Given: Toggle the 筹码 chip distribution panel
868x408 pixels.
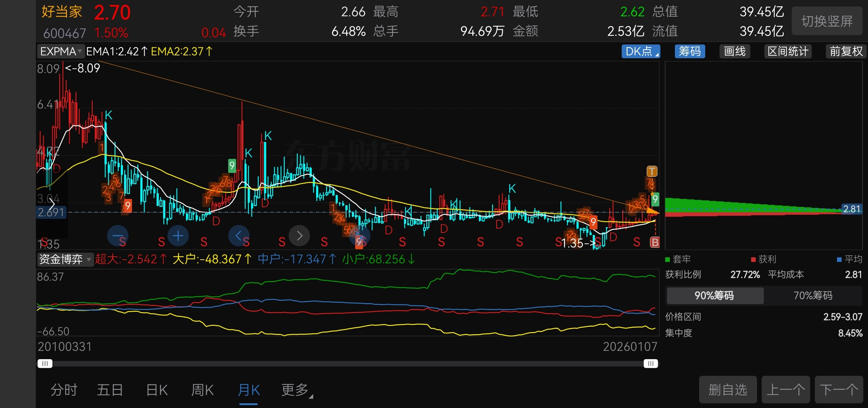Looking at the screenshot, I should point(689,51).
